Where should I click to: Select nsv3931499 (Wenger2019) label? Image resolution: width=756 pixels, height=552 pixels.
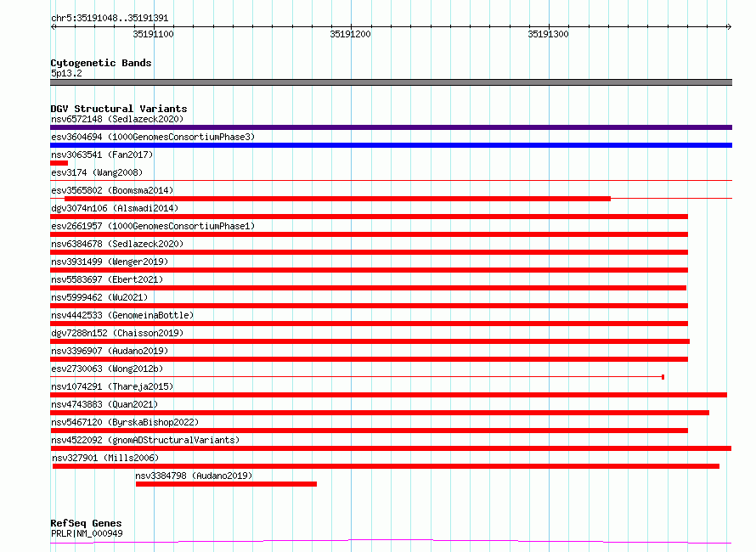tap(110, 262)
